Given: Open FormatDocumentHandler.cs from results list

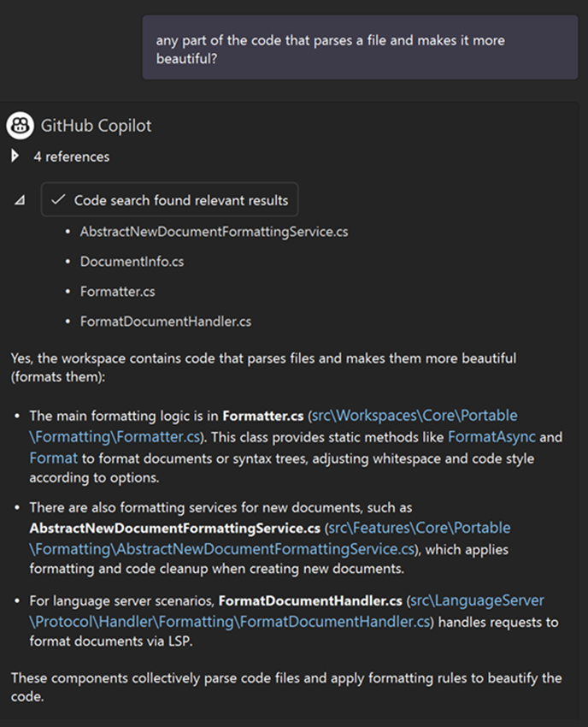Looking at the screenshot, I should click(166, 322).
